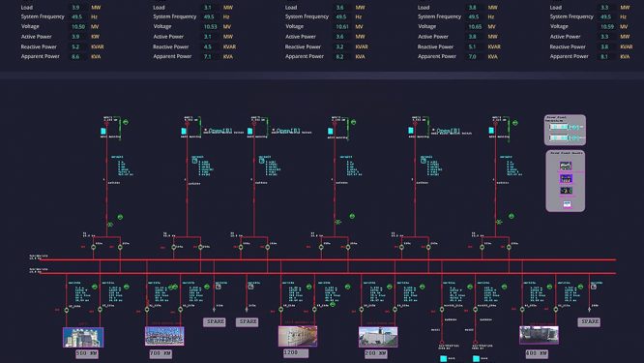The width and height of the screenshot is (644, 363).
Task: Select the Apparent Power value 8.1
Action: coord(604,57)
